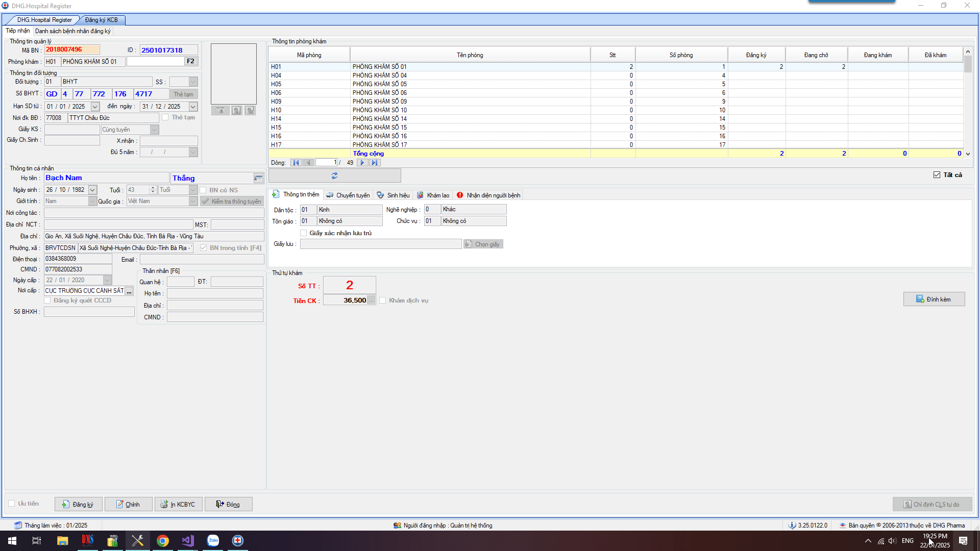Switch to Danh sách bệnh nhân đăng ký tab
Image resolution: width=980 pixels, height=551 pixels.
pos(72,31)
